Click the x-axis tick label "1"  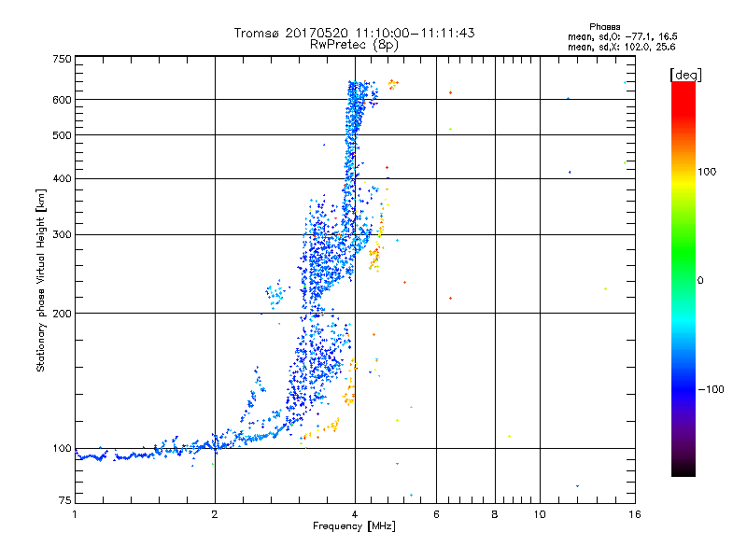click(75, 514)
